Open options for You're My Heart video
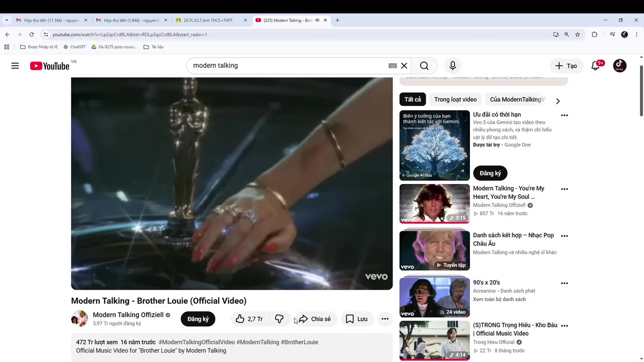 565,189
